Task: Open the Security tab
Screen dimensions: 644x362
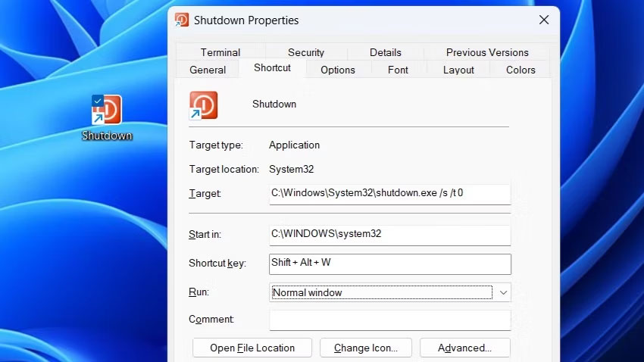Action: click(x=306, y=52)
